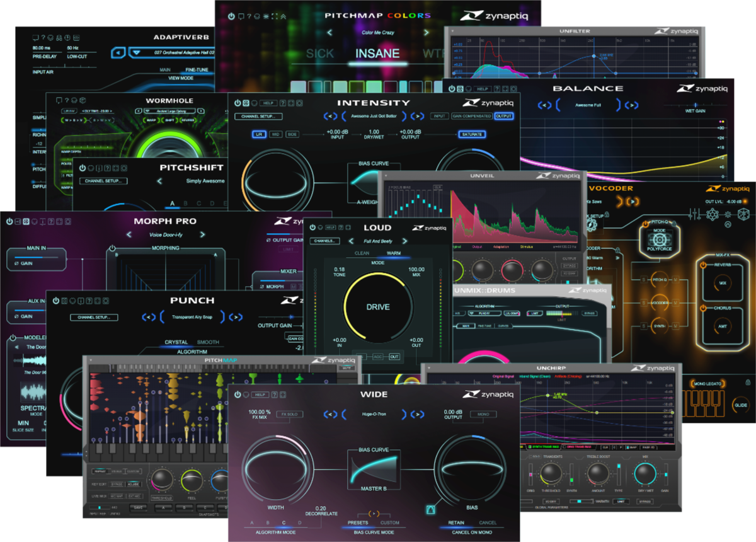Enable FX SOLO in WIDE plugin
Screen dimensions: 756x542
click(x=290, y=414)
